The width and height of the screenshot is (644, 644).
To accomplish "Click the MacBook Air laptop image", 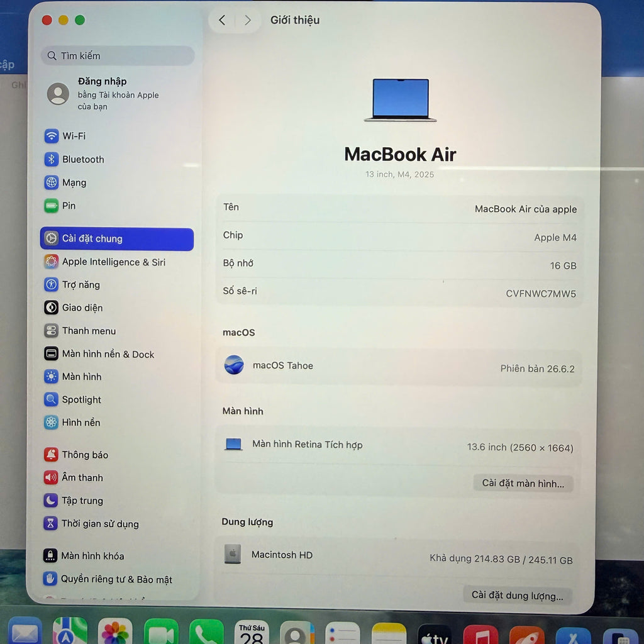I will [x=401, y=100].
